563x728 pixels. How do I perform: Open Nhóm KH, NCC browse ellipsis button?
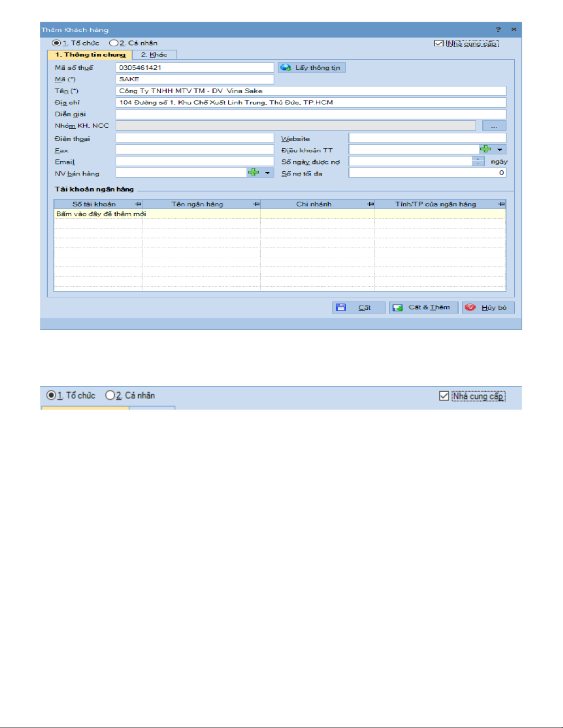[494, 126]
